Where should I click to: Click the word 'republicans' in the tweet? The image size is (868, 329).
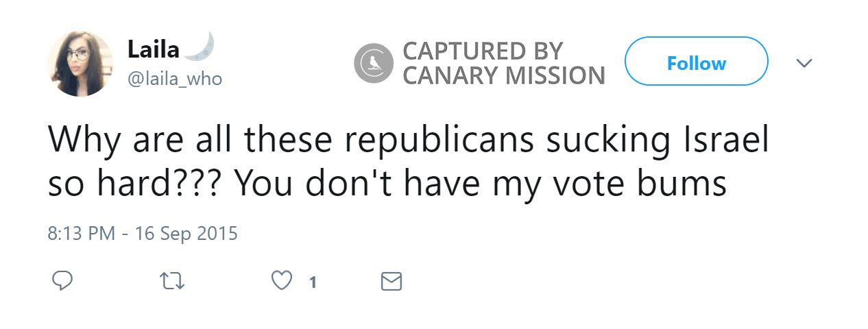[439, 139]
